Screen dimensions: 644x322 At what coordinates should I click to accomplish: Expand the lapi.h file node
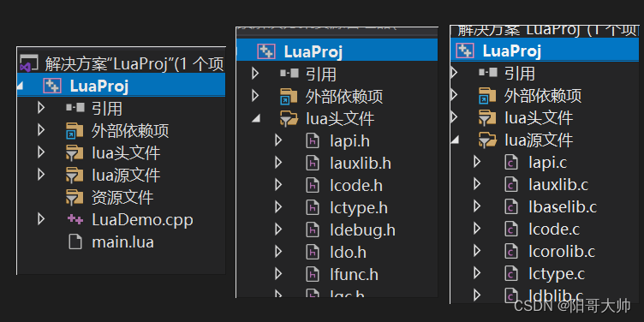(x=278, y=140)
